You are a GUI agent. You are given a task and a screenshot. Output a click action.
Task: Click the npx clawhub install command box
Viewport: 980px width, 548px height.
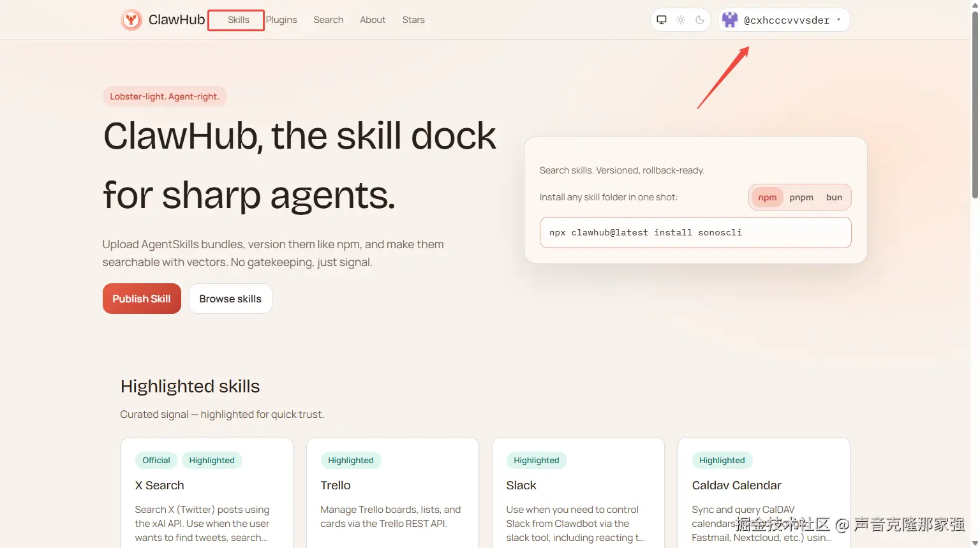(x=695, y=232)
